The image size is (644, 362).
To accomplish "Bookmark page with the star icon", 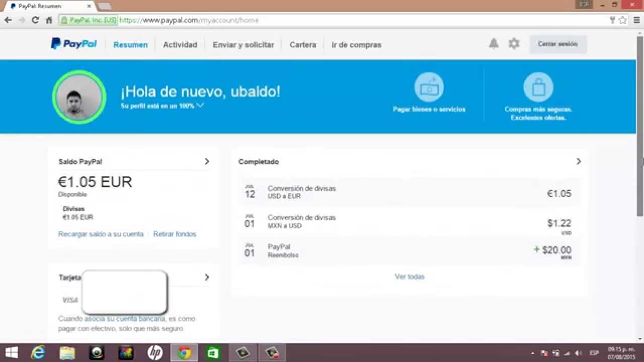I will (622, 20).
